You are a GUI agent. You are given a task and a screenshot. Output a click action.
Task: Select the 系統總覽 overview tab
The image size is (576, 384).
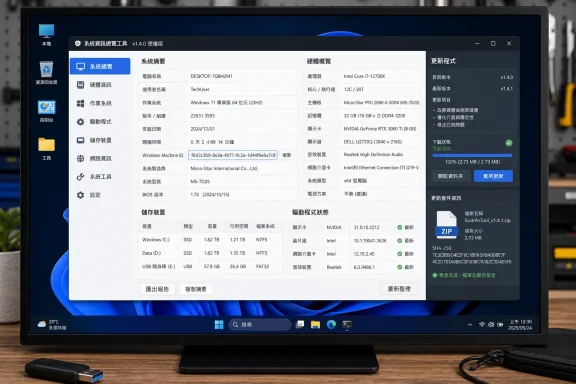click(100, 66)
